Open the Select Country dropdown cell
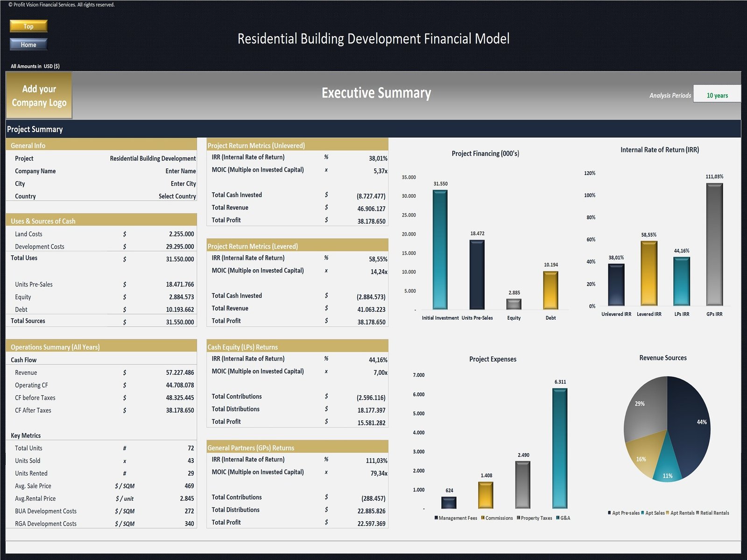 click(177, 196)
